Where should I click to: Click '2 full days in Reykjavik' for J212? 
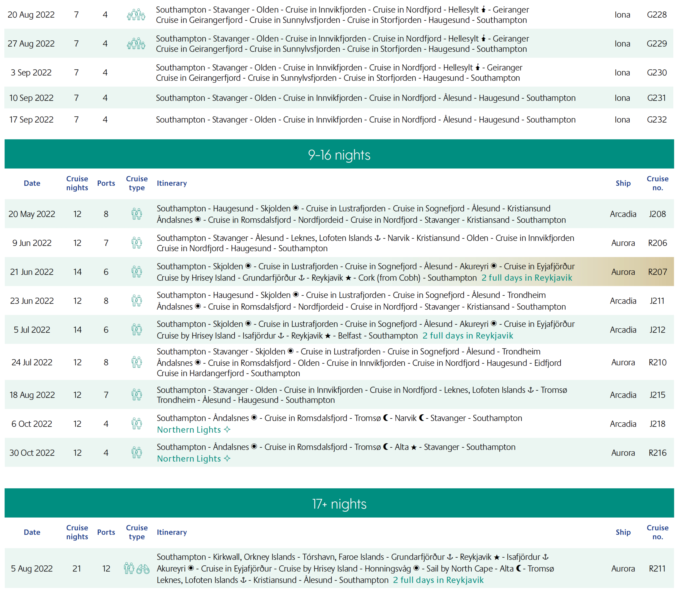click(468, 335)
